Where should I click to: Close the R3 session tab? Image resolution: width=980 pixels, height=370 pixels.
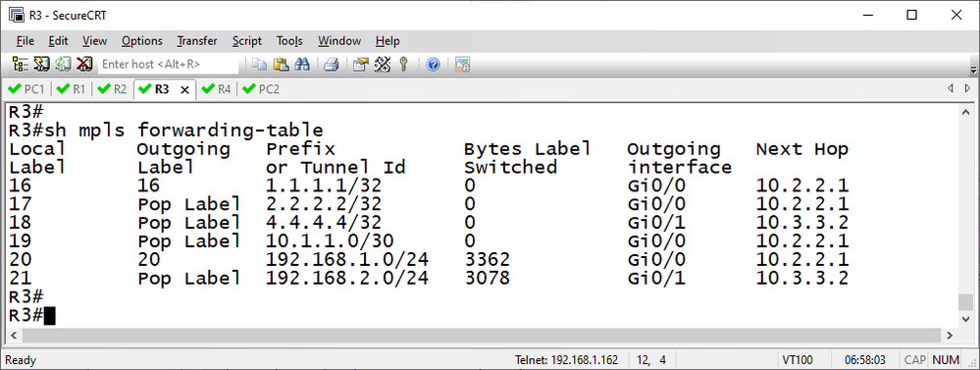coord(184,89)
